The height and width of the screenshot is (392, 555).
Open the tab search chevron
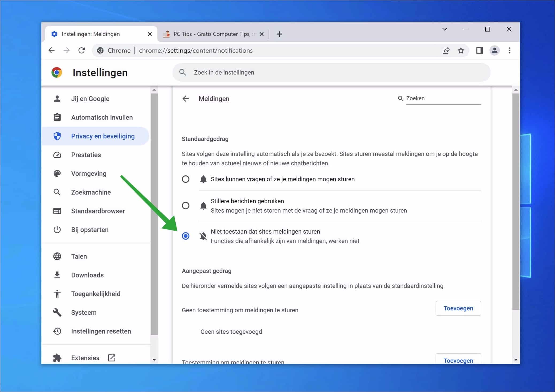coord(445,29)
